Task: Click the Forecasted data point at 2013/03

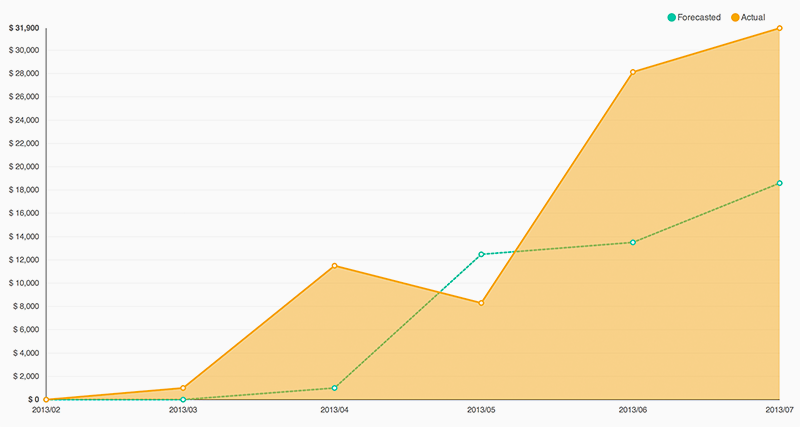Action: click(x=183, y=399)
